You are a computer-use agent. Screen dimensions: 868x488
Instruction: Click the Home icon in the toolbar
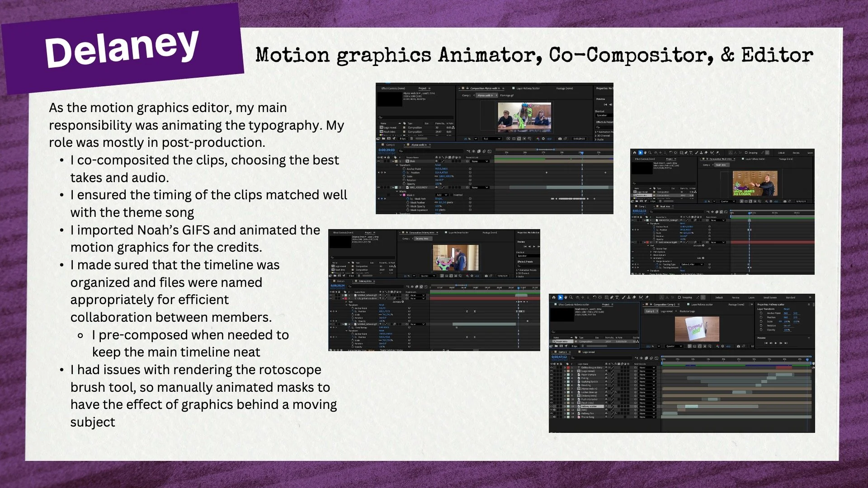coord(554,297)
